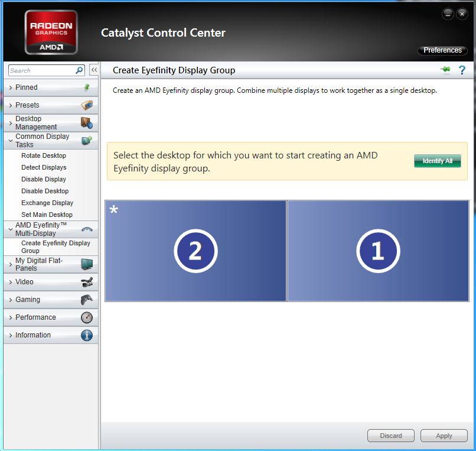The image size is (476, 451).
Task: Click the Information icon
Action: (x=87, y=335)
